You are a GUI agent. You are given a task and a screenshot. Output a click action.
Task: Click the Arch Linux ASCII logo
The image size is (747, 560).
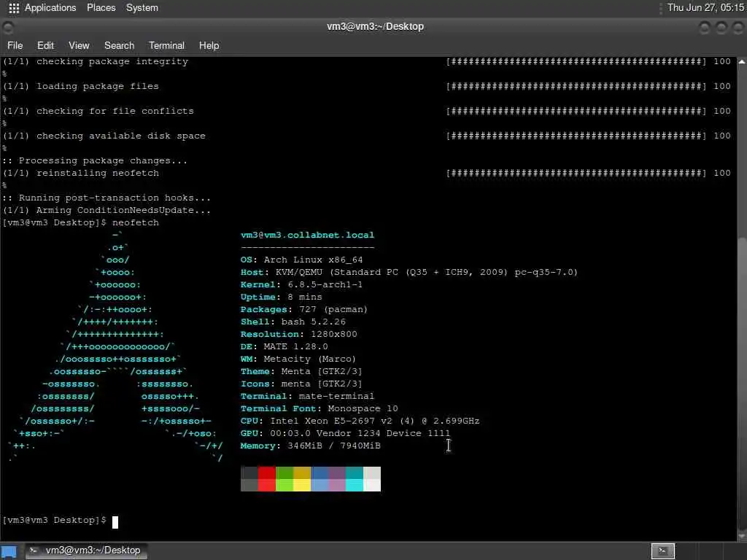tap(115, 346)
